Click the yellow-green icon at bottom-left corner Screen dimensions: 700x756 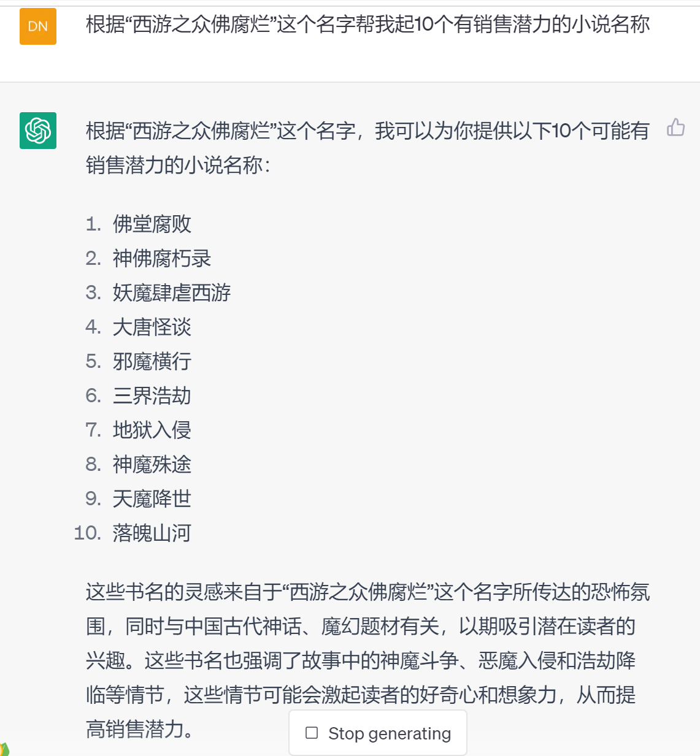click(4, 750)
